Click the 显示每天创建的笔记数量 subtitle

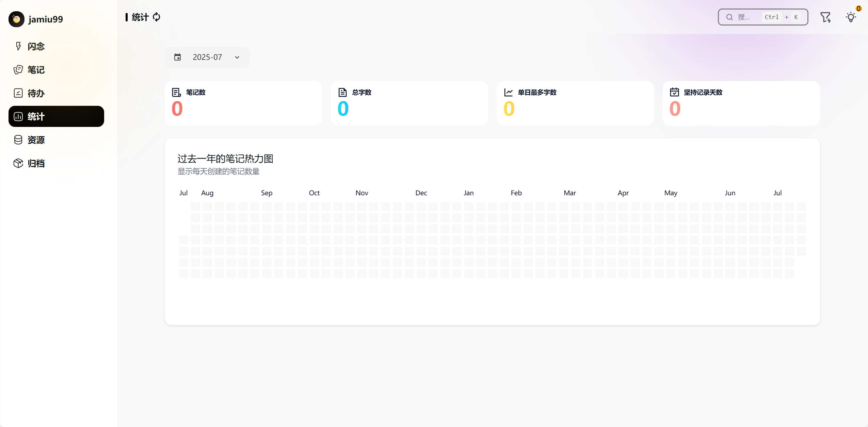pos(219,171)
